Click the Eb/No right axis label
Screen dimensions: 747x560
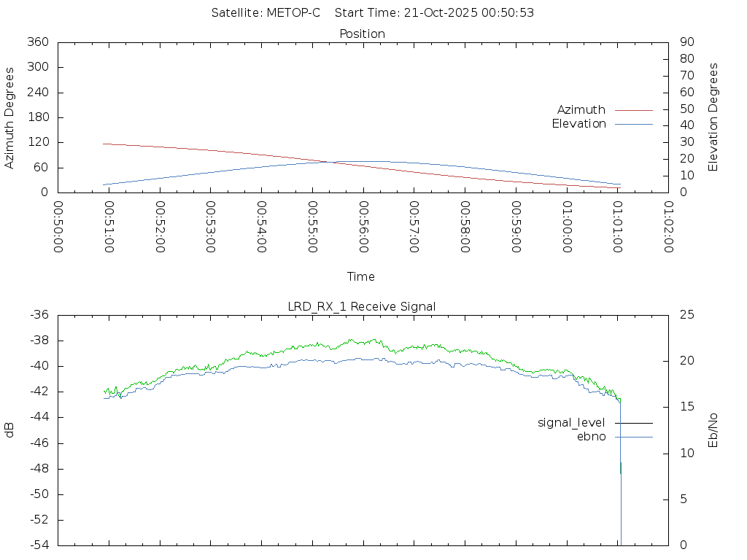click(713, 430)
